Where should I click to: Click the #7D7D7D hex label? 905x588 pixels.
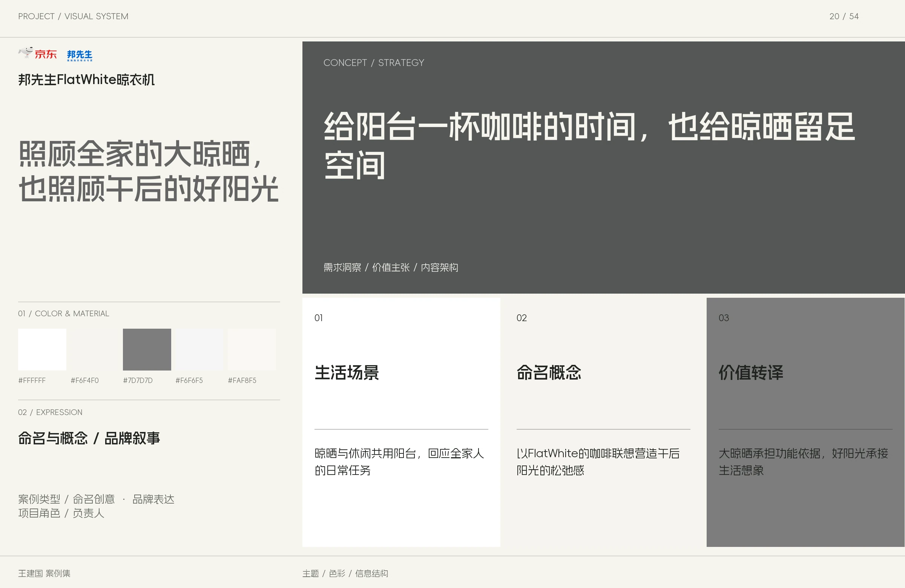(138, 380)
